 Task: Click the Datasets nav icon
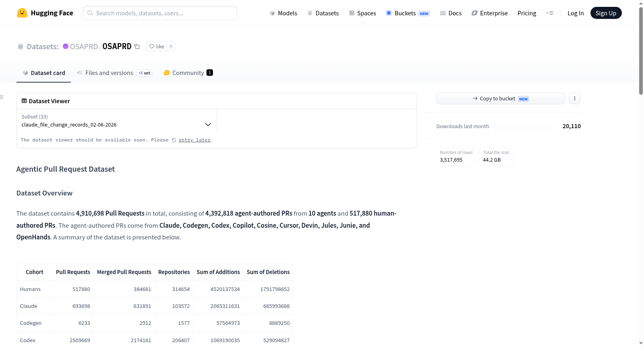point(310,13)
